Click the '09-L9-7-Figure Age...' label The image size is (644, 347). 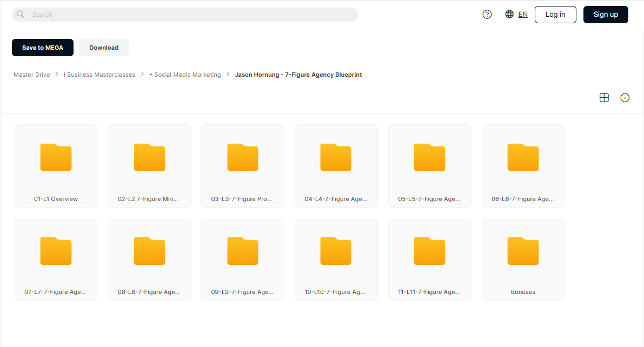(242, 292)
